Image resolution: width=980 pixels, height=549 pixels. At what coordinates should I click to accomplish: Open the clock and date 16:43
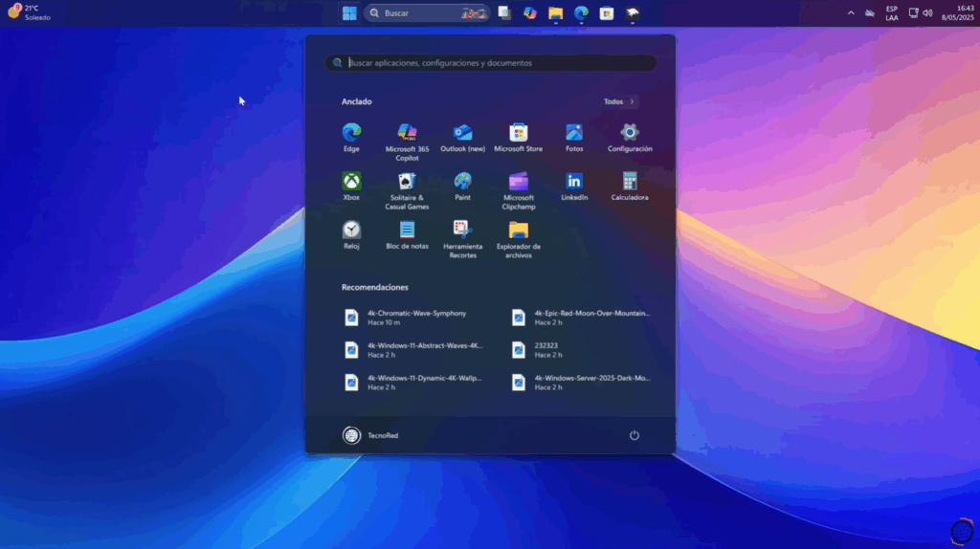957,13
